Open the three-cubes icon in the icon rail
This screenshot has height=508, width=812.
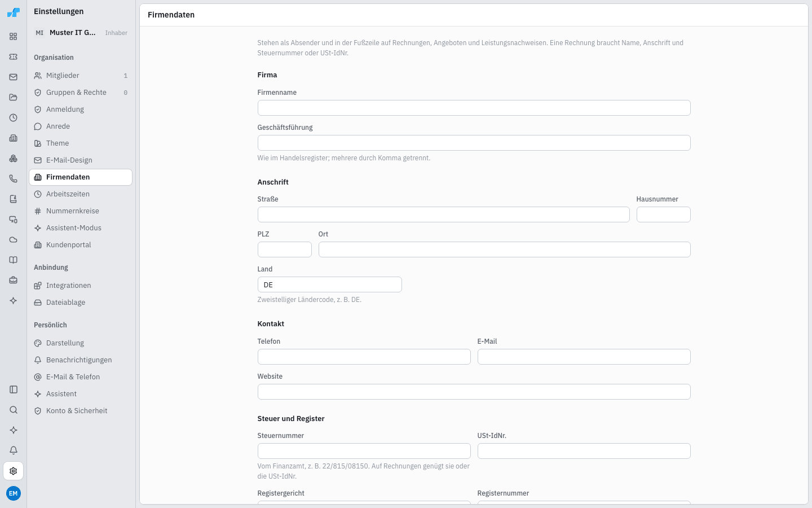[x=14, y=159]
